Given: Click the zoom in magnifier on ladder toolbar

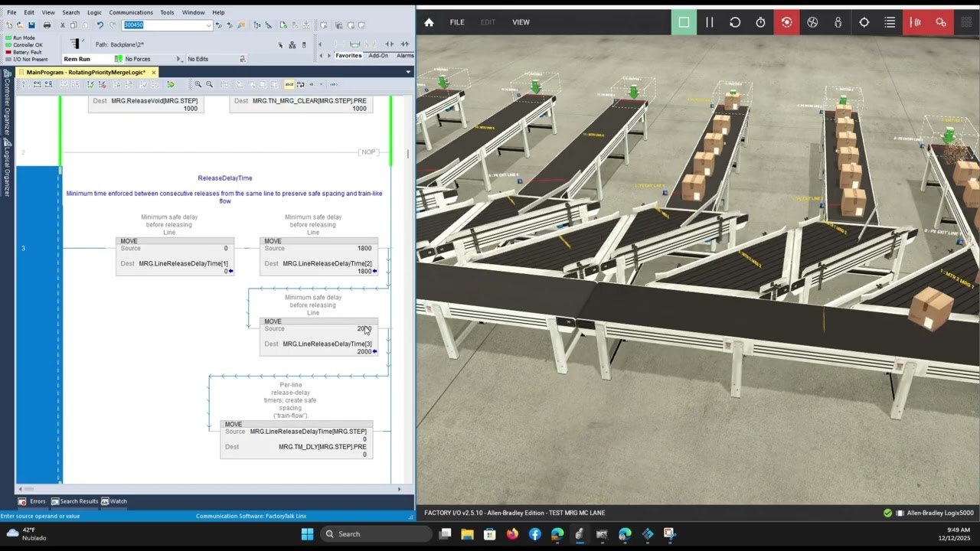Looking at the screenshot, I should pos(198,84).
